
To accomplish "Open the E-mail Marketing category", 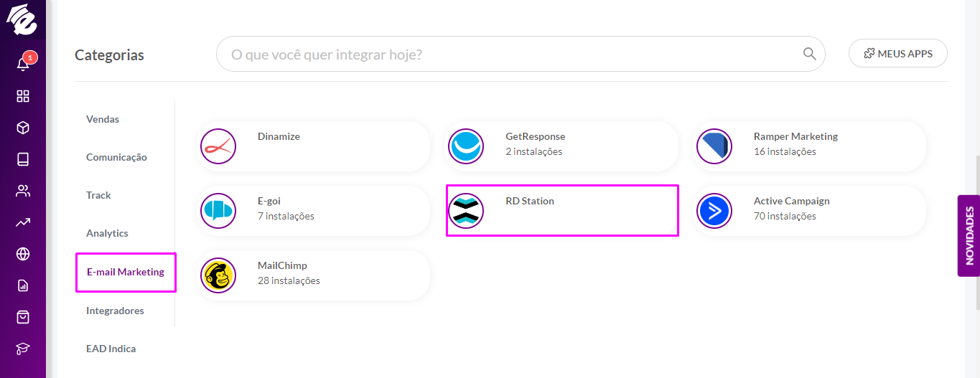I will (x=126, y=272).
